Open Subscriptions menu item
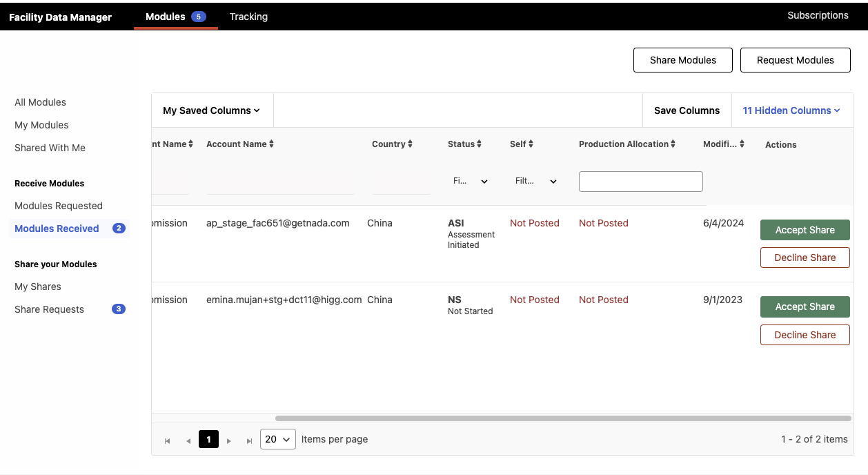The height and width of the screenshot is (475, 868). pos(818,15)
